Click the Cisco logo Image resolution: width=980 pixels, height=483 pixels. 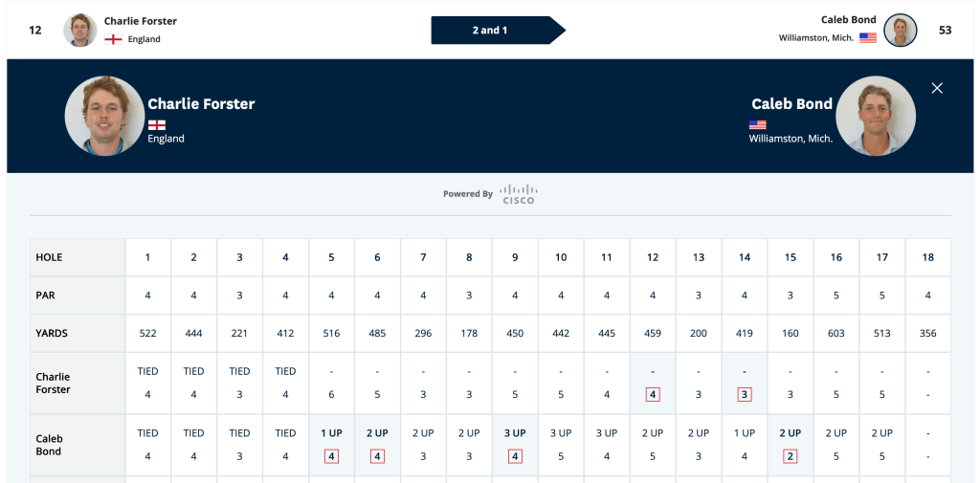pyautogui.click(x=519, y=193)
